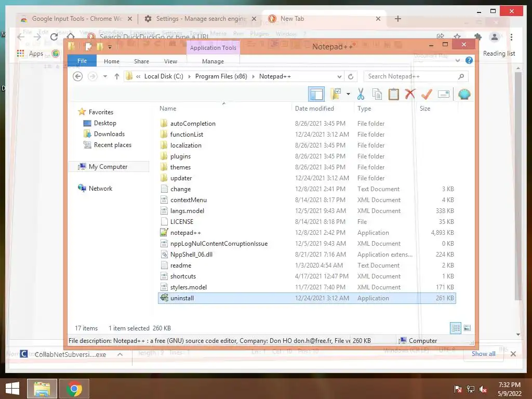Expand the address bar history dropdown
Viewport: 532px width, 399px height.
[339, 77]
